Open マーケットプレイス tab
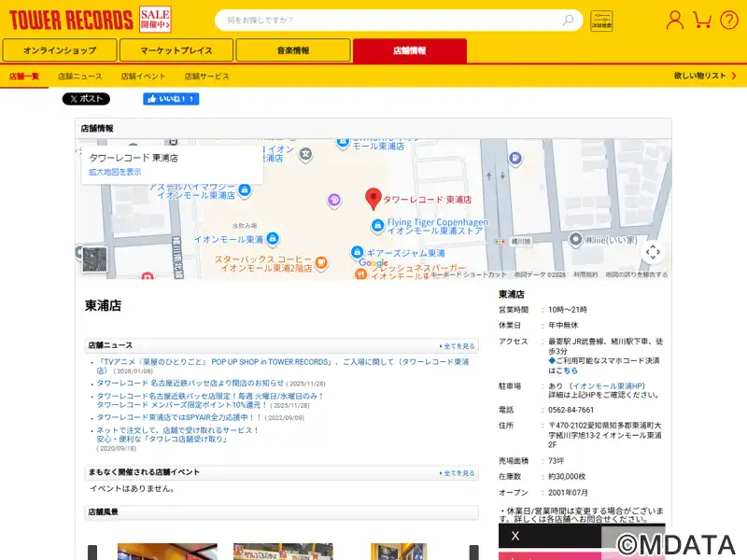This screenshot has height=560, width=747. click(176, 50)
